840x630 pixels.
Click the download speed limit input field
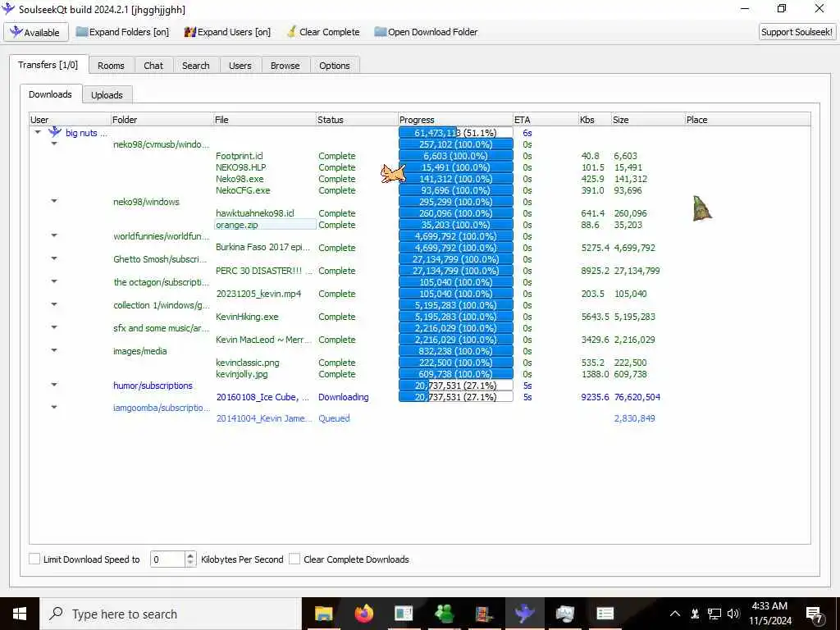[x=167, y=559]
